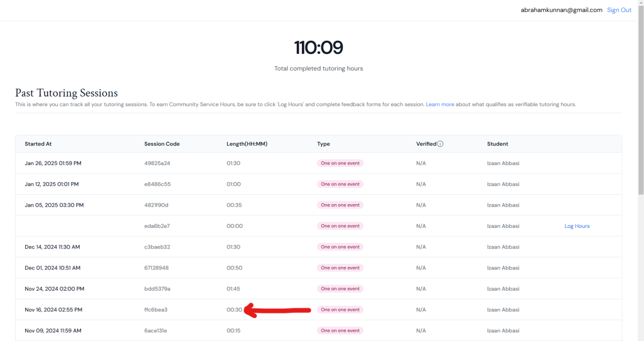
Task: Click session code c3baeb32
Action: tap(157, 247)
